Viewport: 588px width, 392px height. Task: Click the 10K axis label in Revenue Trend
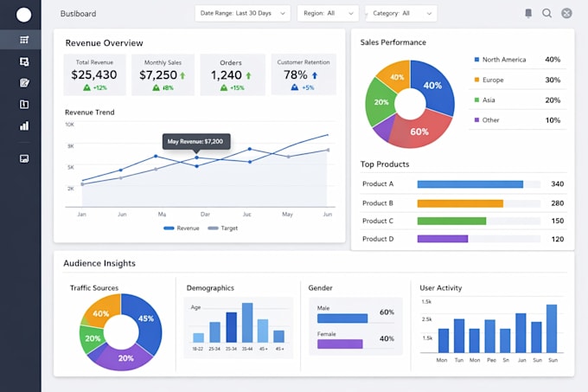pyautogui.click(x=70, y=125)
